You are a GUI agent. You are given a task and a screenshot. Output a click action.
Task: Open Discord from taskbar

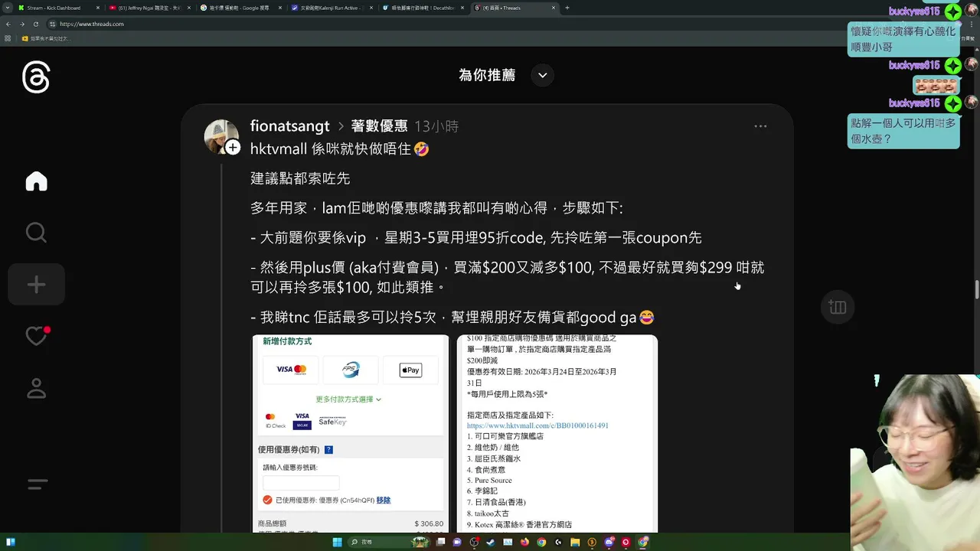[x=609, y=542]
